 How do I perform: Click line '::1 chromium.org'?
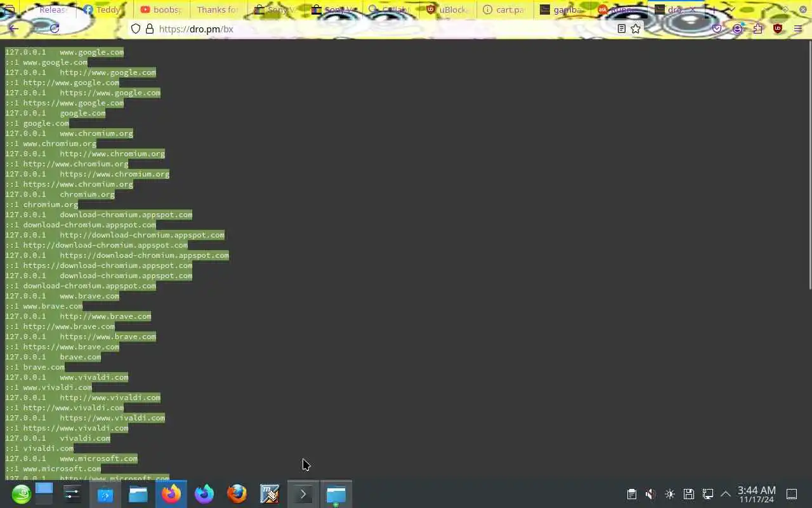pyautogui.click(x=41, y=204)
